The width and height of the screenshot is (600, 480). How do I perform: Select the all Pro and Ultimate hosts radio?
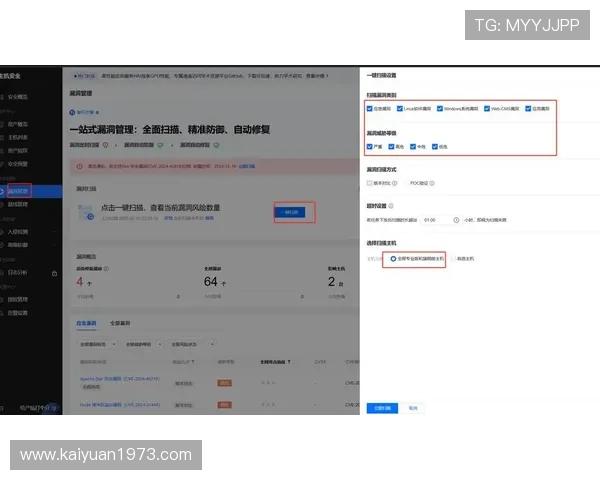pos(393,259)
